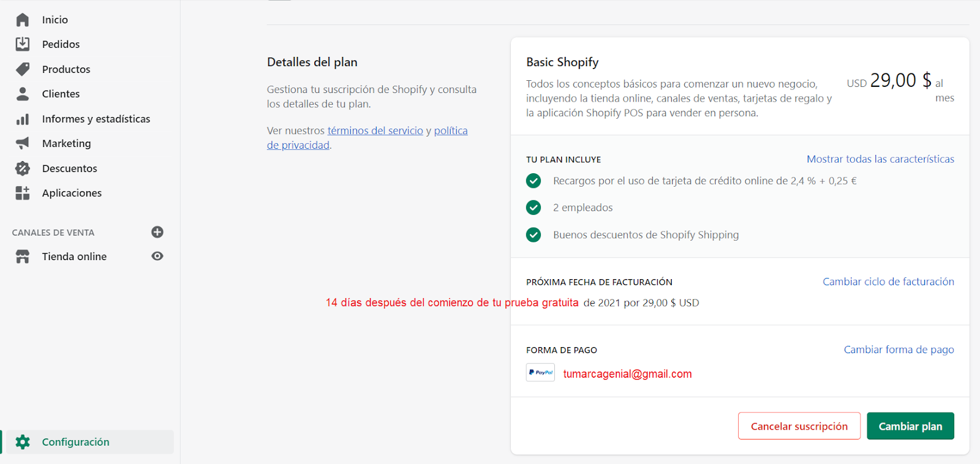This screenshot has height=464, width=980.
Task: Click the Tienda online storefront icon
Action: [x=23, y=256]
